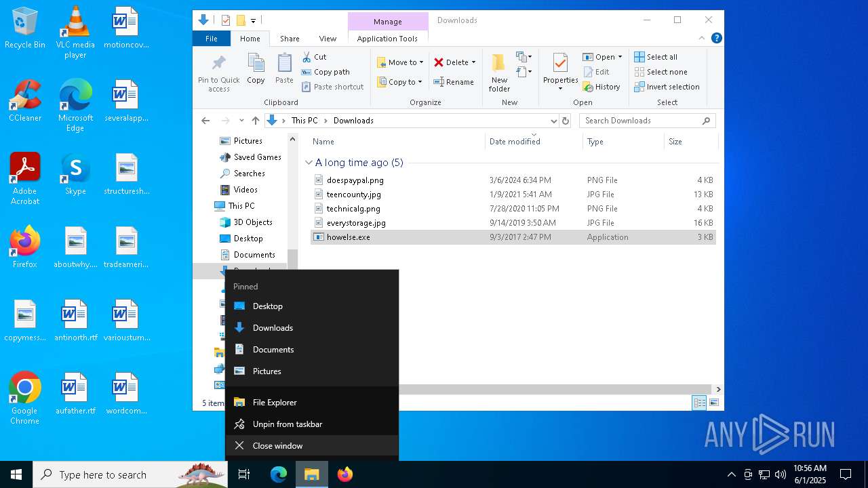Click Select none in the ribbon

660,72
